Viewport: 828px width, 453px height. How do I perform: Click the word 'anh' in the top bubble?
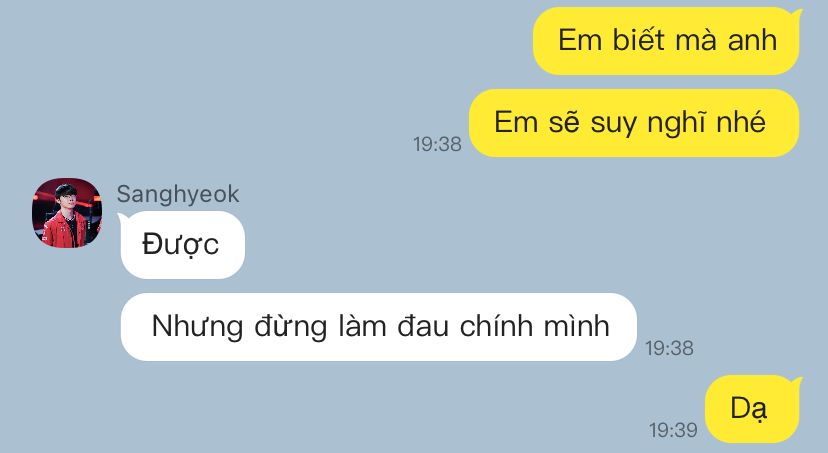tap(752, 41)
